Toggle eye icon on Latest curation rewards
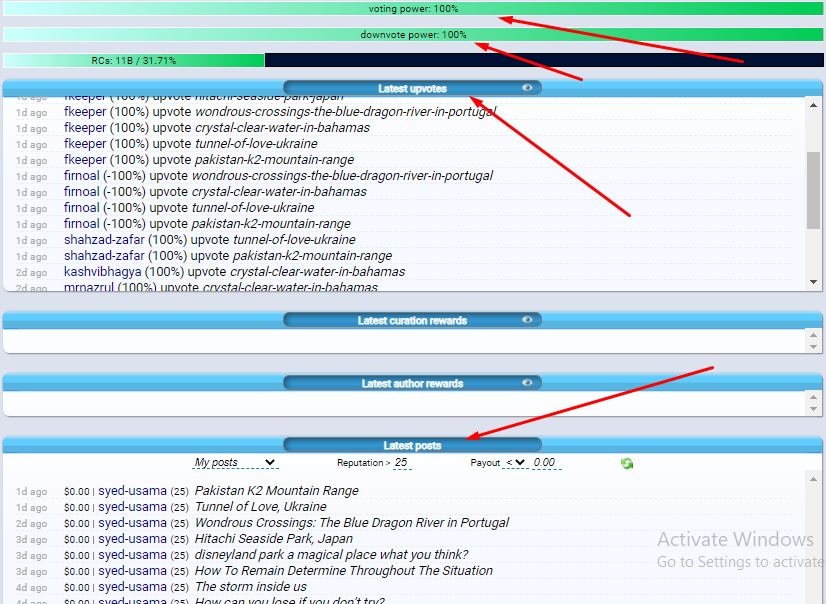Screen dimensions: 826x604 527,320
